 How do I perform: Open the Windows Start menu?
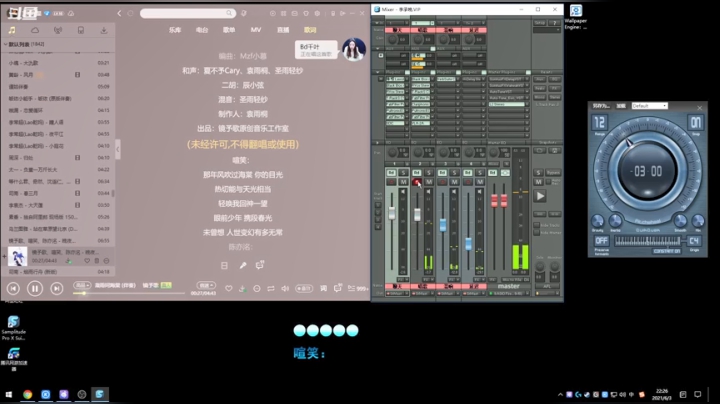tap(8, 394)
